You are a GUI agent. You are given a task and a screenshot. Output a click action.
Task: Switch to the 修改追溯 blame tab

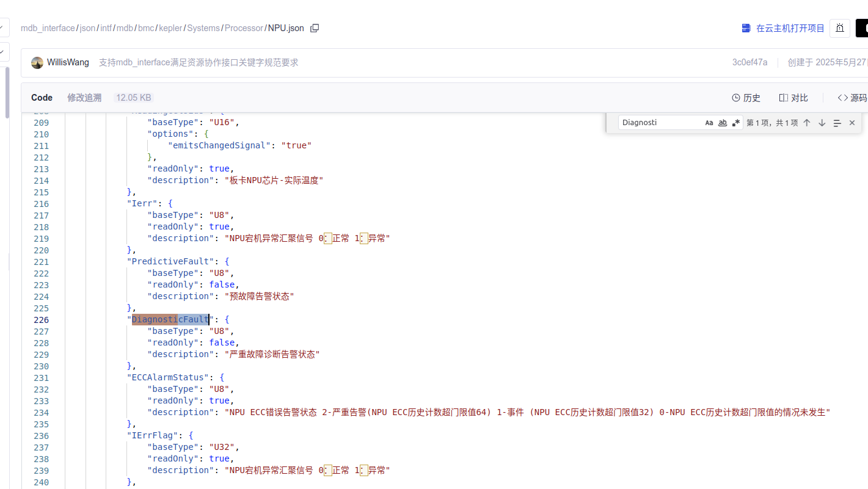pyautogui.click(x=84, y=98)
